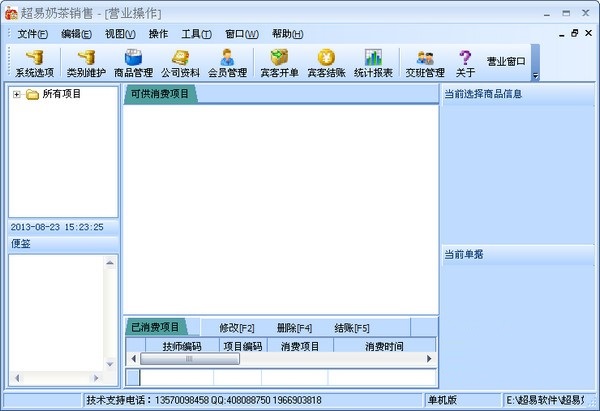
Task: Click the row selector cell in bottom grid
Action: 133,377
